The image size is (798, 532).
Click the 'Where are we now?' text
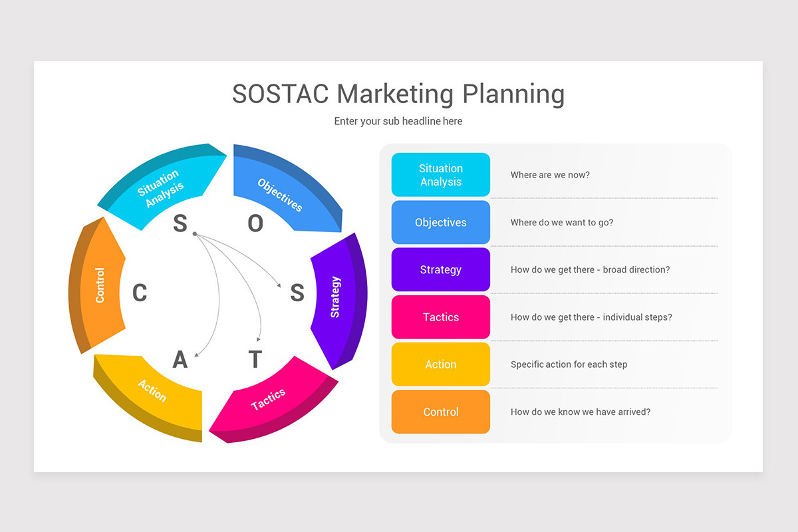point(550,175)
